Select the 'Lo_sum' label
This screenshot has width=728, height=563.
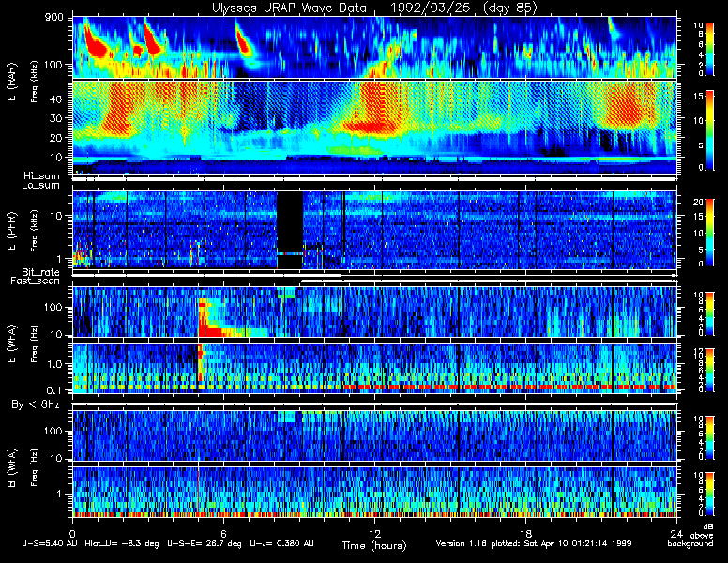tap(40, 185)
